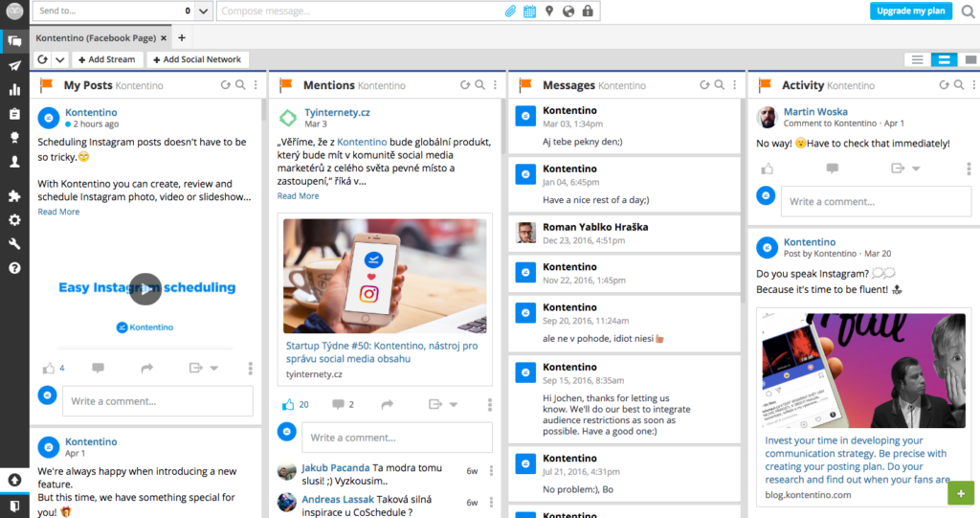Switch to comfortable stream view
Viewport: 980px width, 518px height.
(969, 59)
